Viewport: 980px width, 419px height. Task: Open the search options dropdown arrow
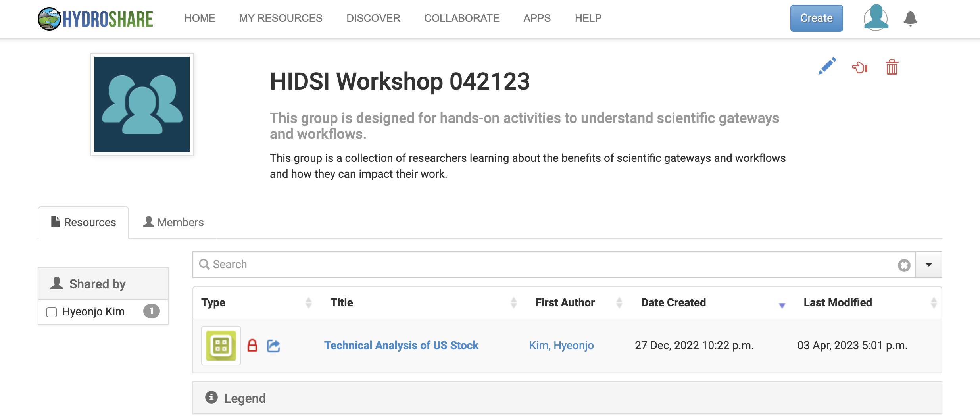click(x=929, y=265)
